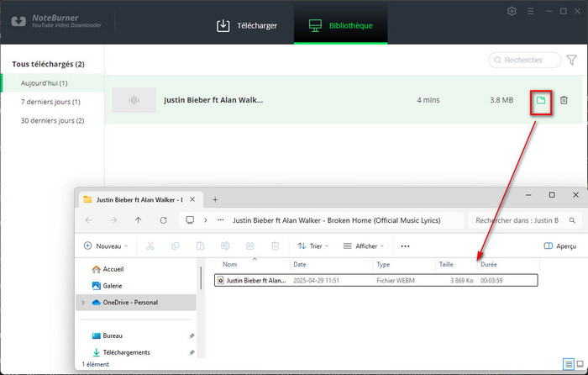Click the Rename icon in Explorer toolbar
Viewport: 588px width, 375px height.
click(x=225, y=246)
